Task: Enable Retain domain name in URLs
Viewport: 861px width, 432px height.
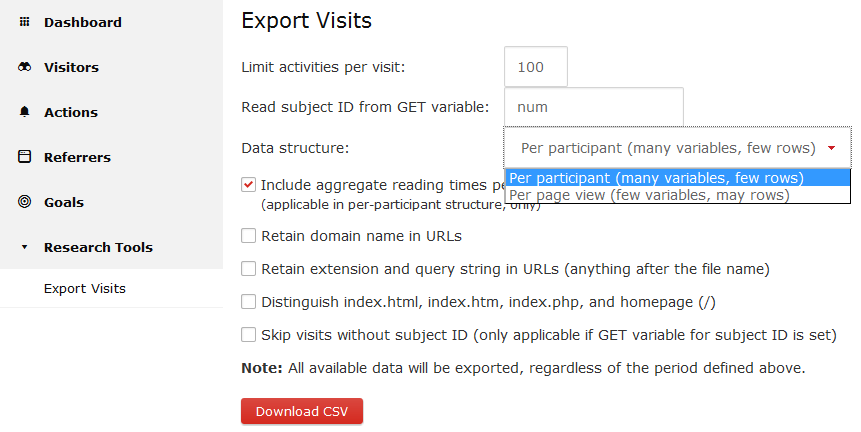Action: [x=248, y=235]
